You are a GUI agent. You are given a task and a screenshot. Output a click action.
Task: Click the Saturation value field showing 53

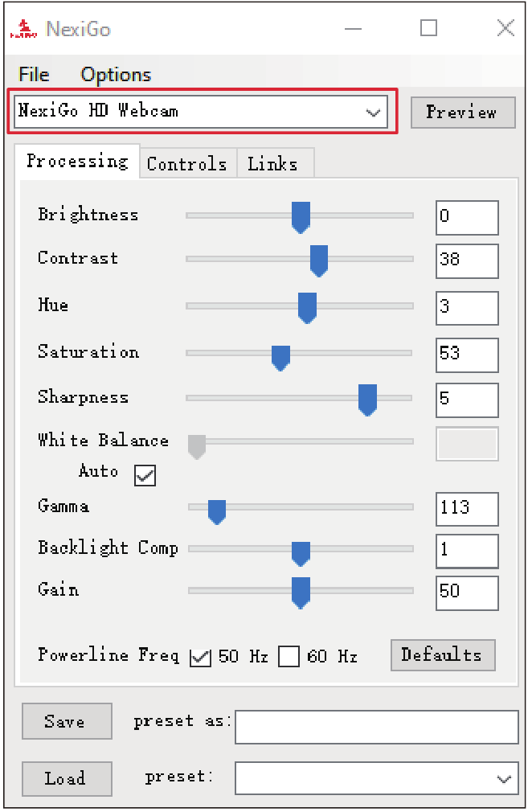click(467, 355)
